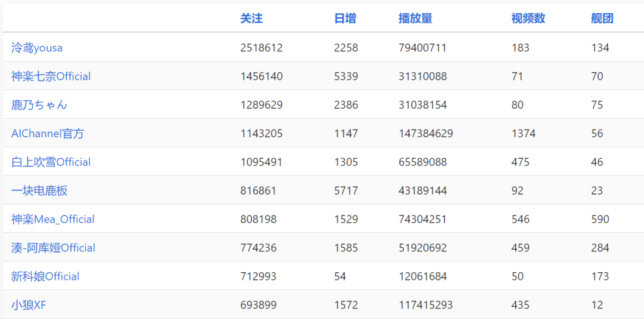Click 舰团 value 75 for 鹿乃ちゃん
644x320 pixels.
click(x=597, y=105)
